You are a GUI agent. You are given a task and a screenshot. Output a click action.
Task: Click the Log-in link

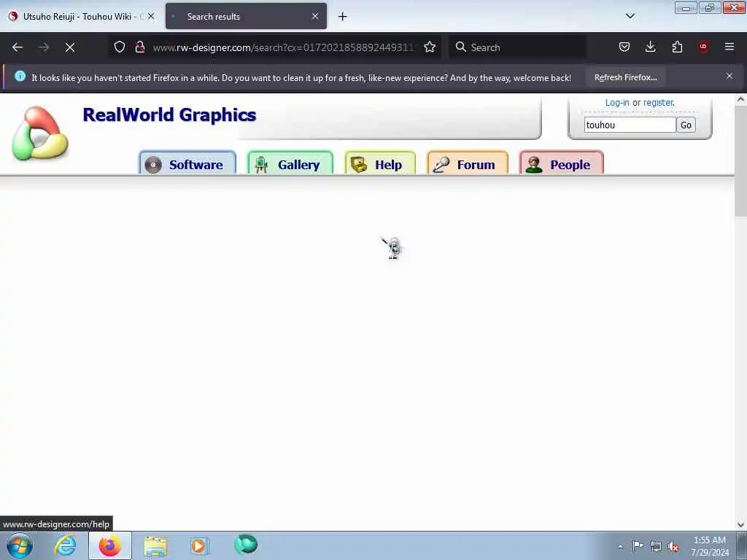(617, 102)
